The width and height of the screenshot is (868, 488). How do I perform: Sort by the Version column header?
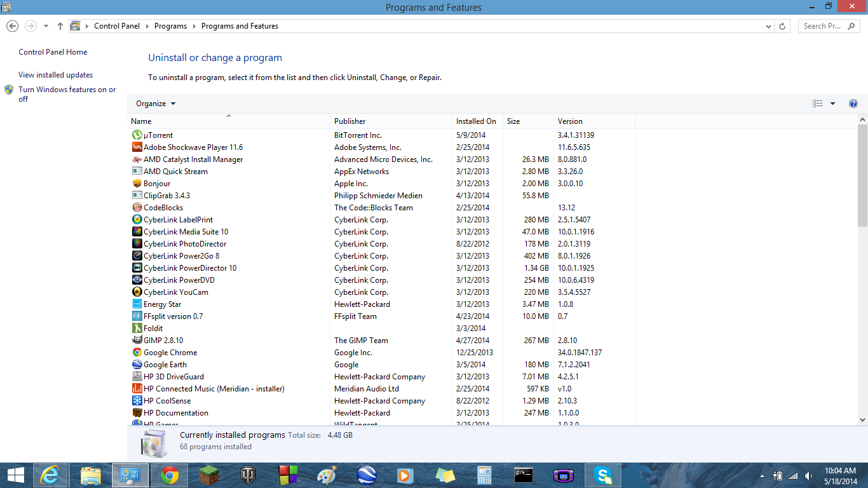(594, 121)
